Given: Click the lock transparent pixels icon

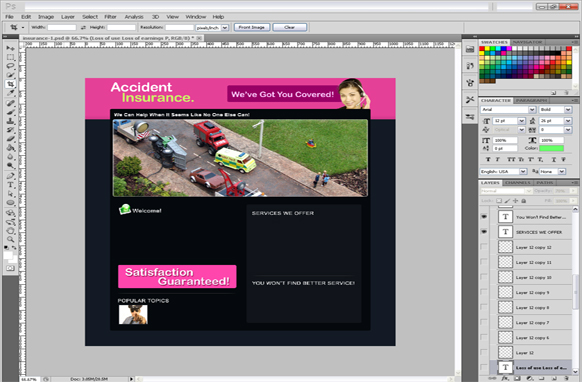Looking at the screenshot, I should coord(499,201).
